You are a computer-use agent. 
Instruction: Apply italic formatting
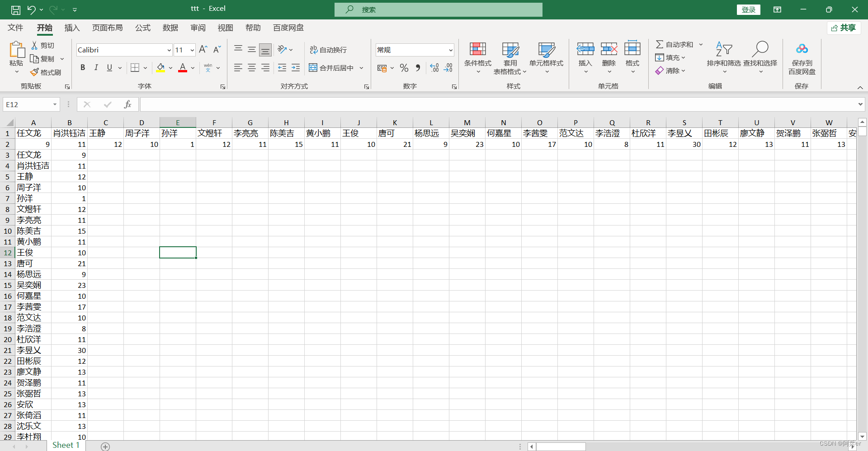click(96, 68)
